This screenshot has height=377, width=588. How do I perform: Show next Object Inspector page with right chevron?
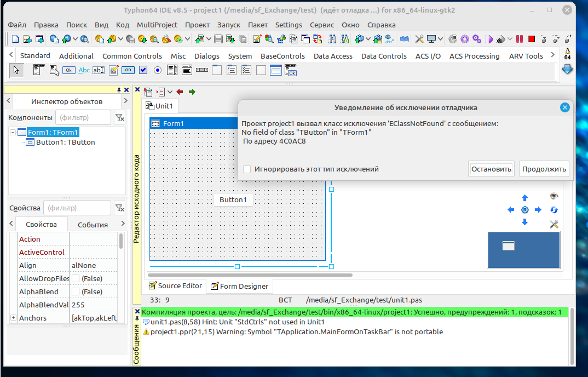(x=125, y=101)
